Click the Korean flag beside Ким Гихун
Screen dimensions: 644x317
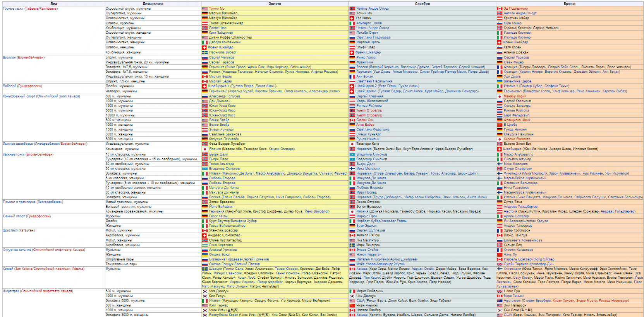tap(205, 296)
